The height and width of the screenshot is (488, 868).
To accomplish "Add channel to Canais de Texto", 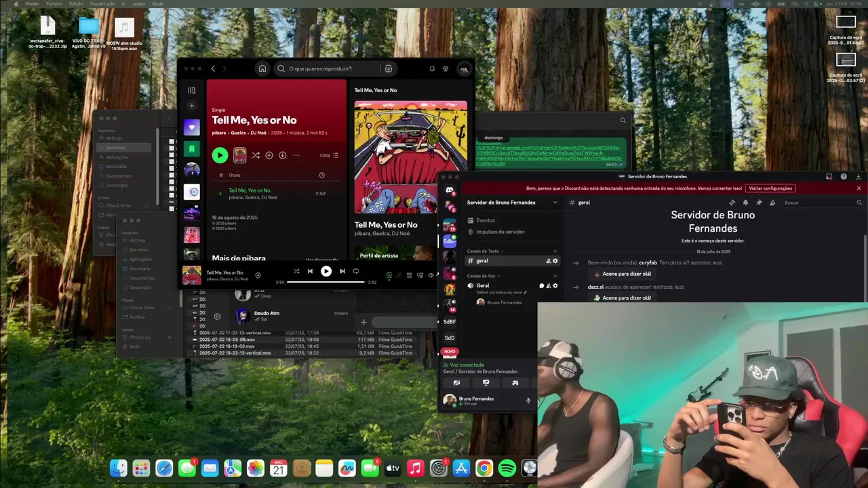I will click(555, 251).
